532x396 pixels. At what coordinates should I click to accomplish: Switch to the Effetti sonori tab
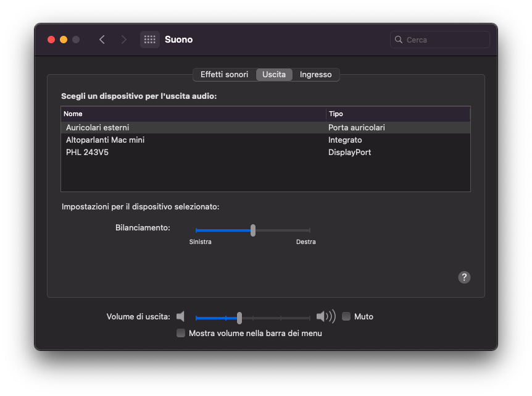pyautogui.click(x=224, y=74)
